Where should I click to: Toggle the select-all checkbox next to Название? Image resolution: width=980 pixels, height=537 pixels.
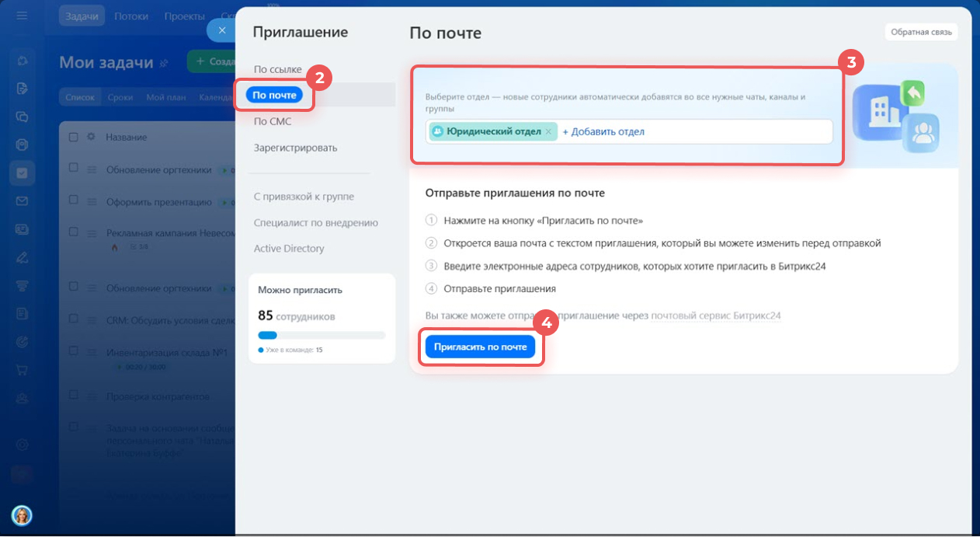coord(74,138)
